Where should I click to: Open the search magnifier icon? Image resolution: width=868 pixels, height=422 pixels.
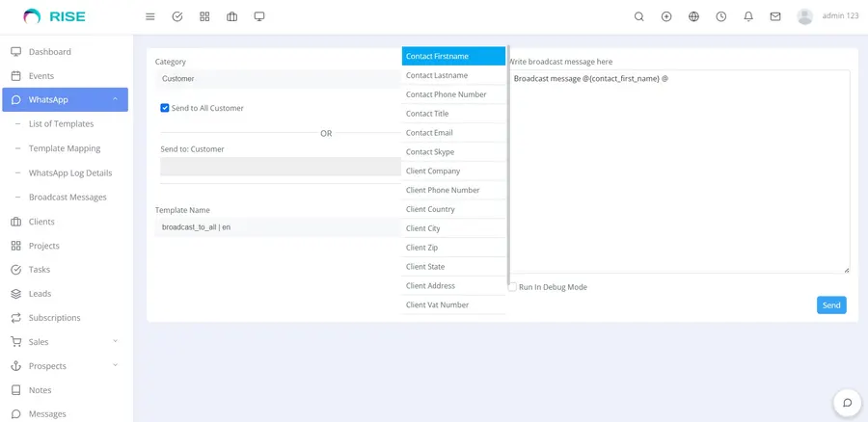(x=638, y=16)
